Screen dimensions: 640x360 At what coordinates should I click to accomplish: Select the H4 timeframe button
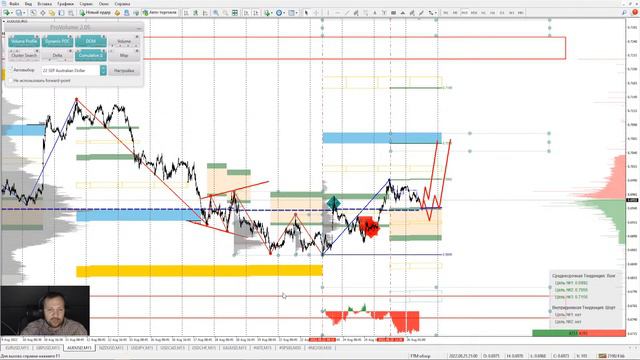tap(493, 13)
